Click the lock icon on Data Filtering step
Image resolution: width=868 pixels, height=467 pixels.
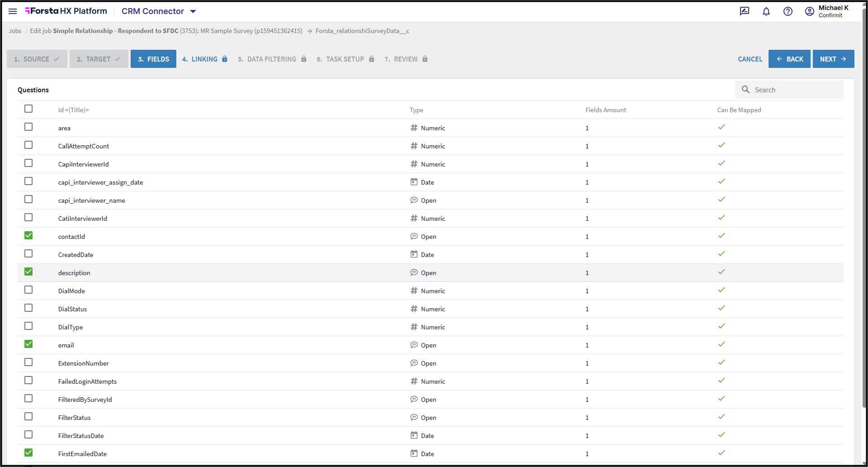point(304,59)
